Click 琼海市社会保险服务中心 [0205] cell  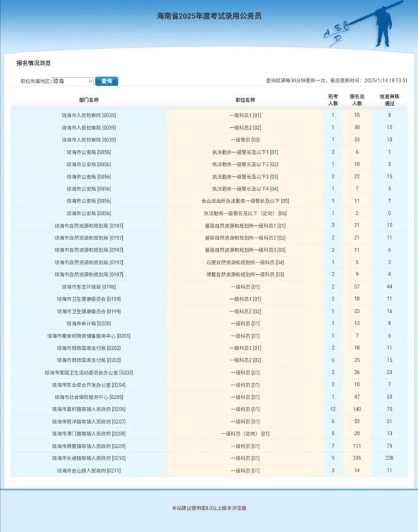click(89, 397)
